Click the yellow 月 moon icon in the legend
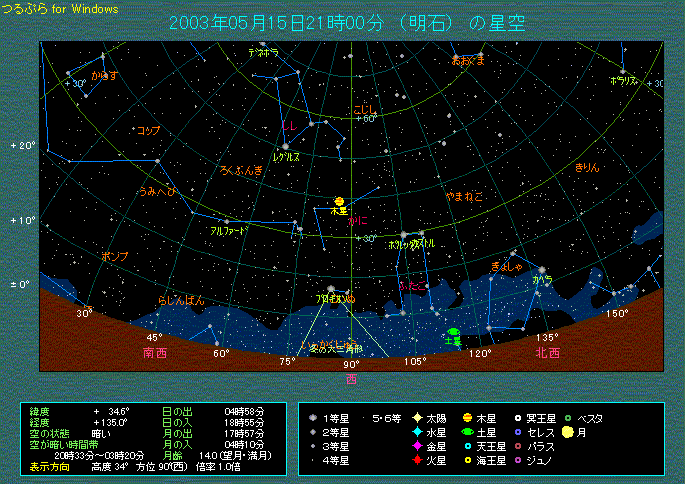Viewport: 685px width, 484px height. point(568,432)
